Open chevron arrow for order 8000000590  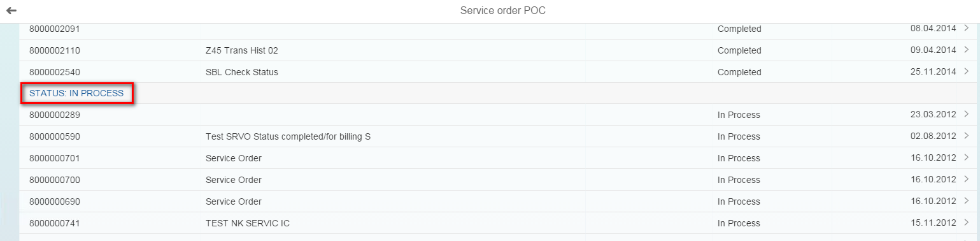967,136
